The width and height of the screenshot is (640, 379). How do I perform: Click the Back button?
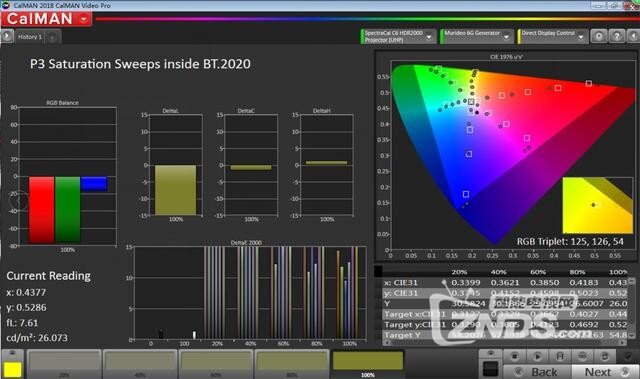point(537,372)
